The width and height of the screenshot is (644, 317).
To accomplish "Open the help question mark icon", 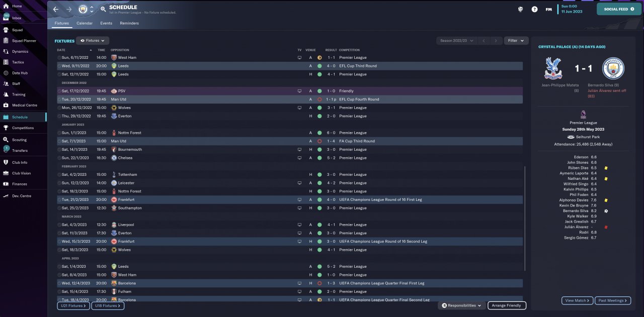I will 534,9.
